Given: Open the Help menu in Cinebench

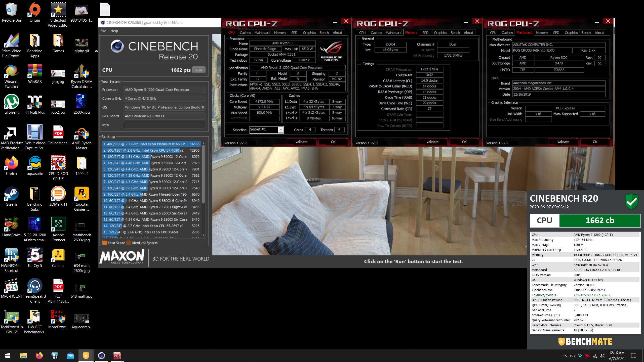Looking at the screenshot, I should pyautogui.click(x=114, y=31).
